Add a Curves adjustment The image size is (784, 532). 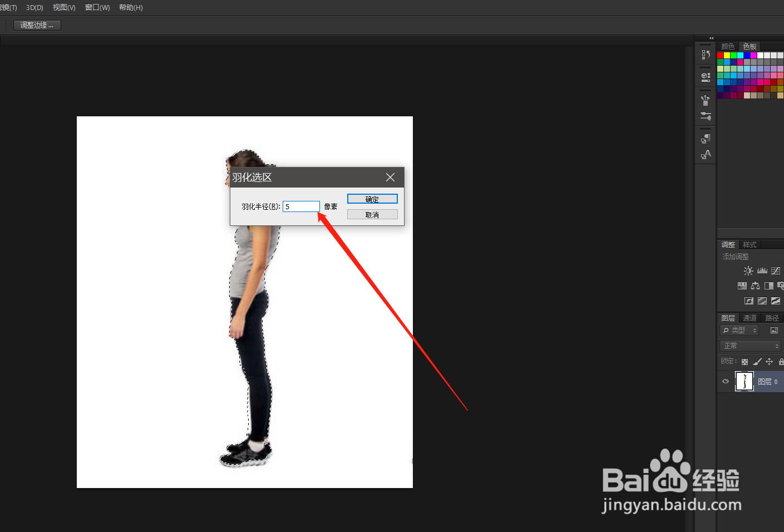click(776, 270)
